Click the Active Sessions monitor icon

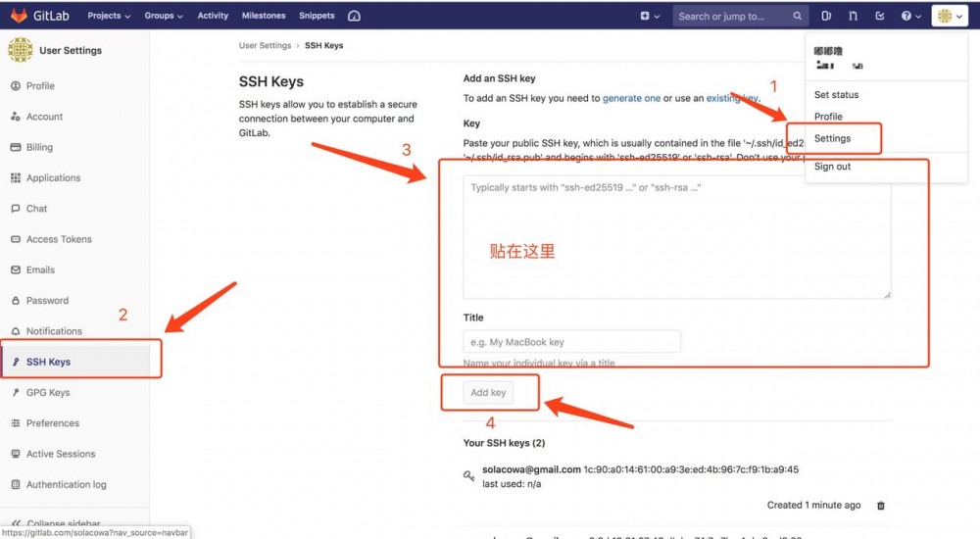[x=16, y=454]
